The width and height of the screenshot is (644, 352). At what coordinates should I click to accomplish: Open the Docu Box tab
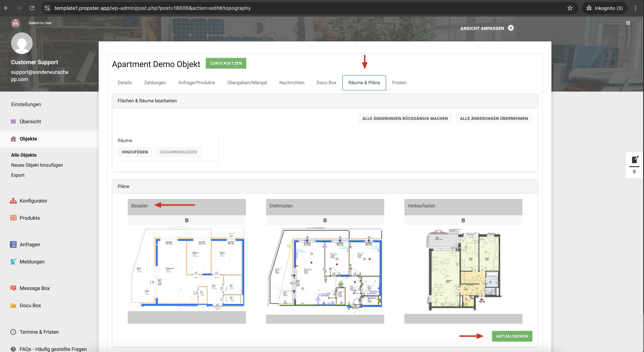326,82
